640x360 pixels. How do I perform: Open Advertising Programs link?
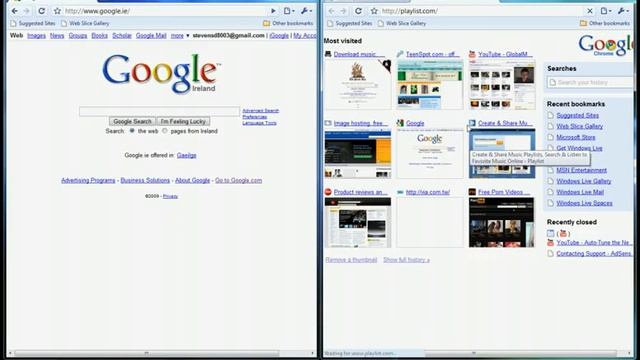pos(88,180)
